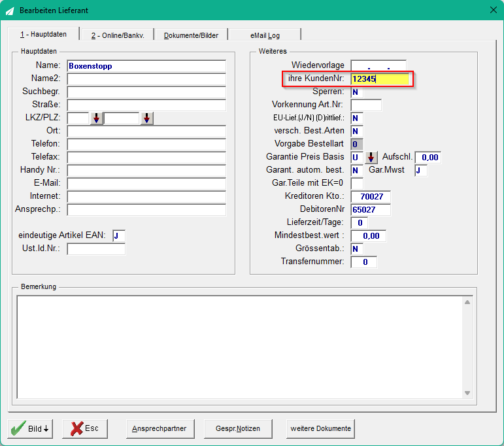Click the LKZ country code field
Viewport: 504px width, 446px height.
[78, 118]
